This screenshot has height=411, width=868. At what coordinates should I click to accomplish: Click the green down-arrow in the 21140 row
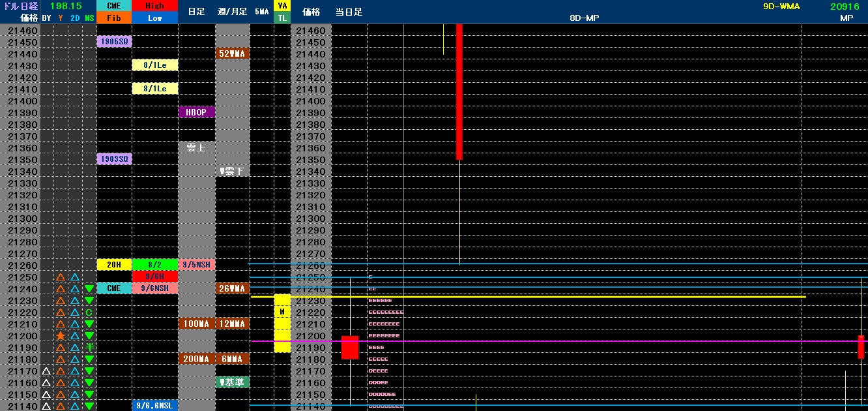(89, 406)
